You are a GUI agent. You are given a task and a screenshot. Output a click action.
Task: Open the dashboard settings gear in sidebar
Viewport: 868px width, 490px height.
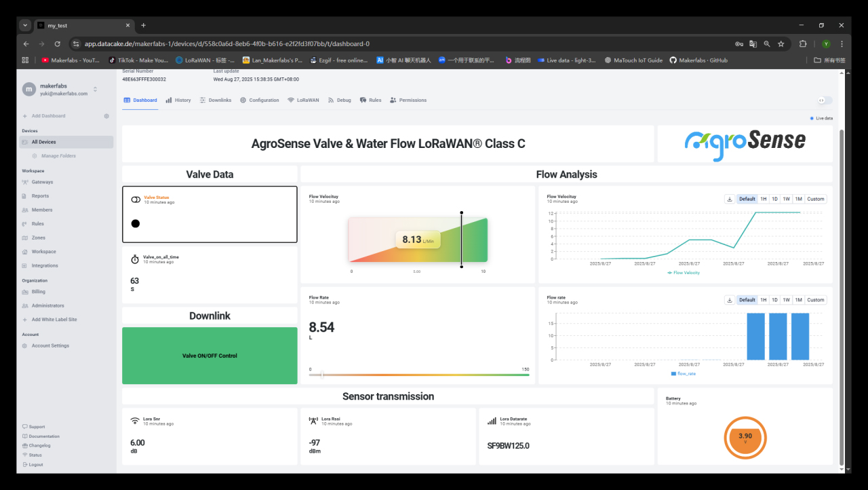click(x=106, y=116)
